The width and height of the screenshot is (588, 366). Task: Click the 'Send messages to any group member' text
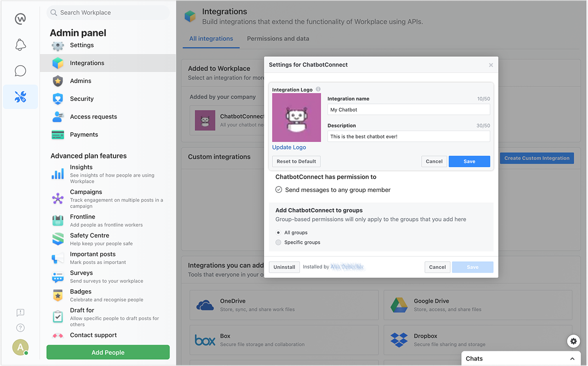click(338, 190)
